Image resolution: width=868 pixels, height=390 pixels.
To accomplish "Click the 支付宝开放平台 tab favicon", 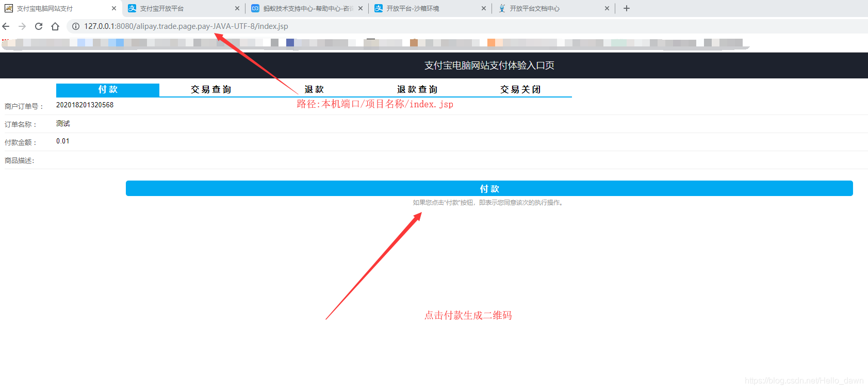I will pyautogui.click(x=132, y=8).
